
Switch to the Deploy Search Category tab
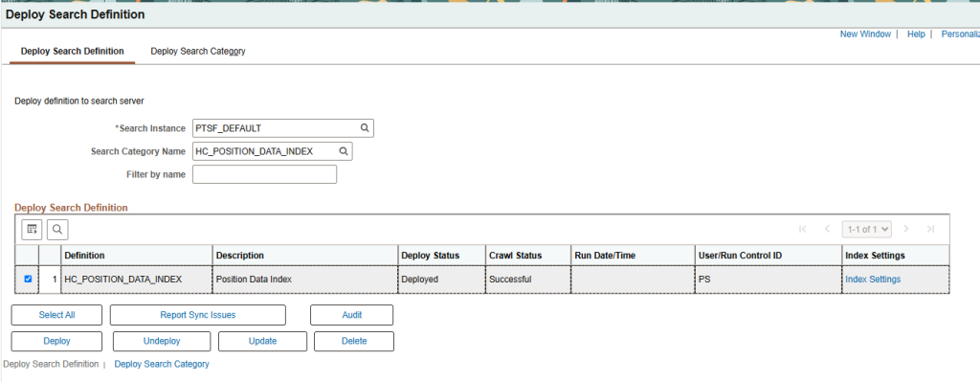[x=198, y=52]
